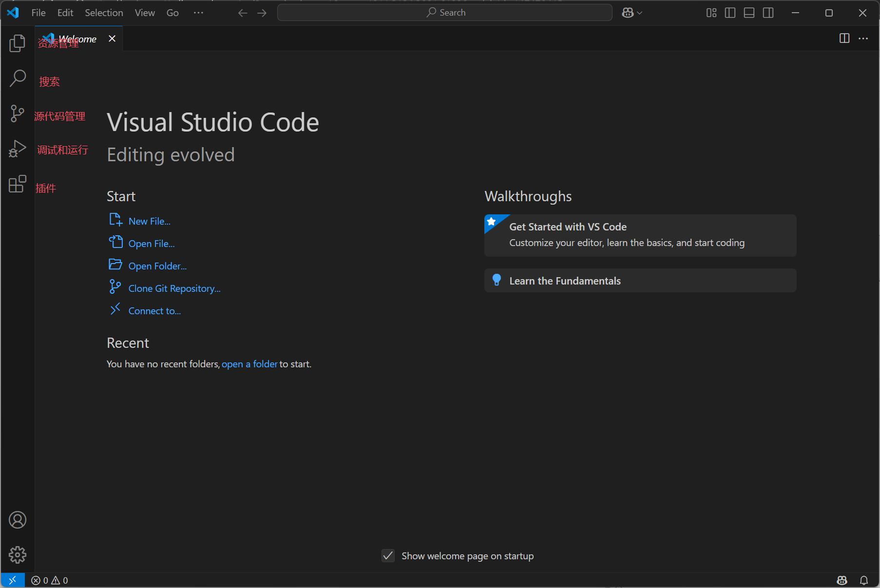Go back using the left arrow
Viewport: 880px width, 588px height.
point(243,13)
